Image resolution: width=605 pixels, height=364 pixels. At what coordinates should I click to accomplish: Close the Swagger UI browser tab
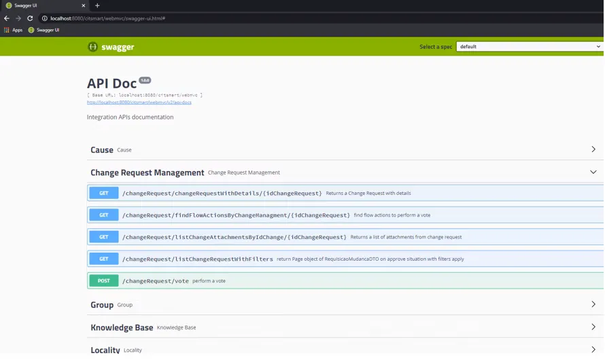[84, 5]
